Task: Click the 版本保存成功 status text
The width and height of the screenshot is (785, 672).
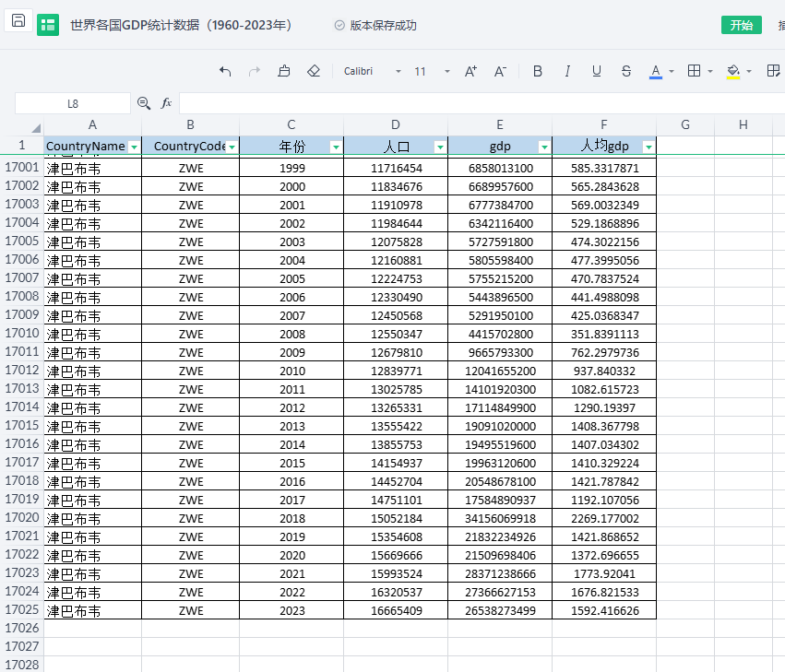Action: coord(383,26)
